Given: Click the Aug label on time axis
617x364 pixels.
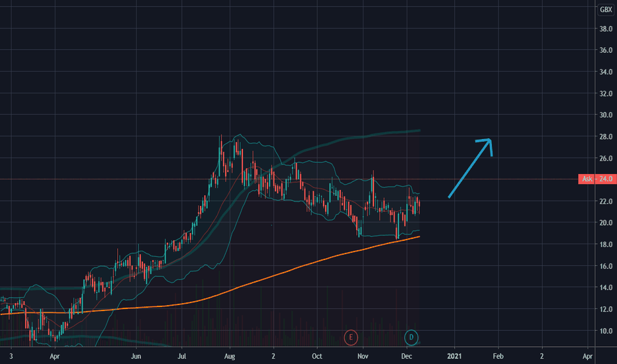Looking at the screenshot, I should [x=230, y=356].
